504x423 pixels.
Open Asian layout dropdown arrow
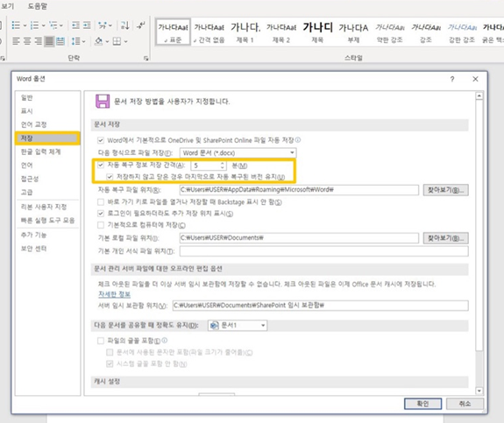click(x=110, y=25)
